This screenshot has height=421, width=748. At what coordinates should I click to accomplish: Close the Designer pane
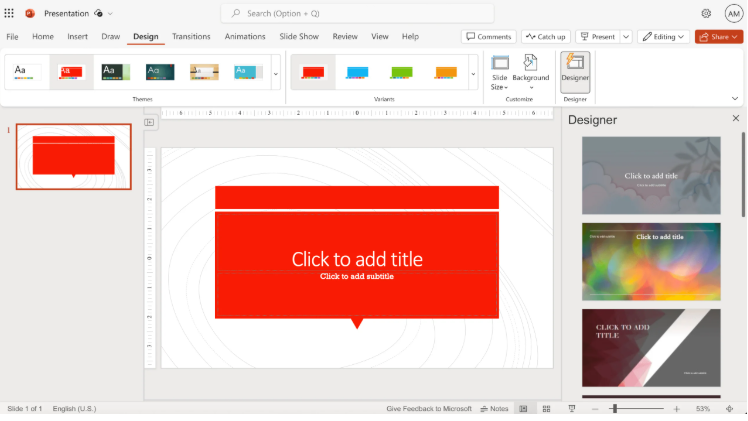click(736, 118)
